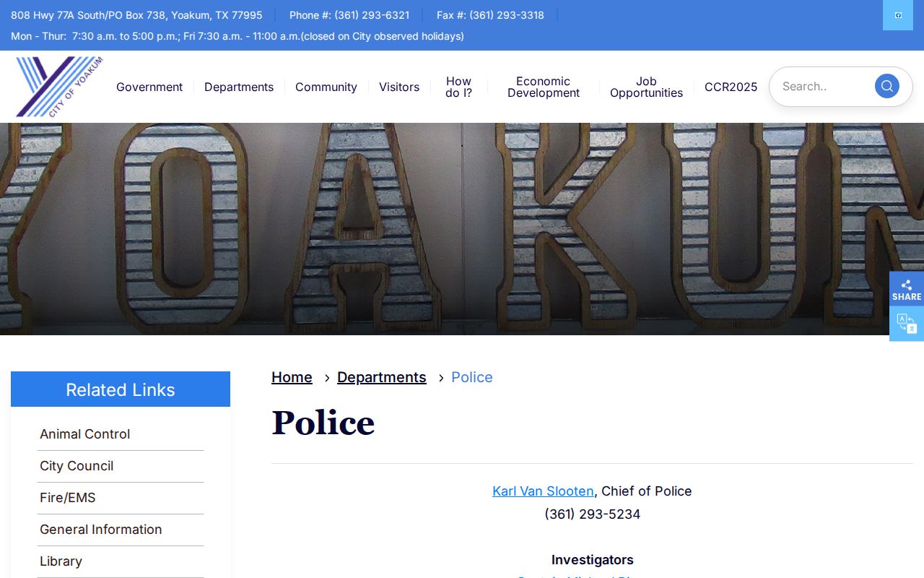Open the translate language icon
Viewport: 924px width, 578px height.
coord(907,324)
